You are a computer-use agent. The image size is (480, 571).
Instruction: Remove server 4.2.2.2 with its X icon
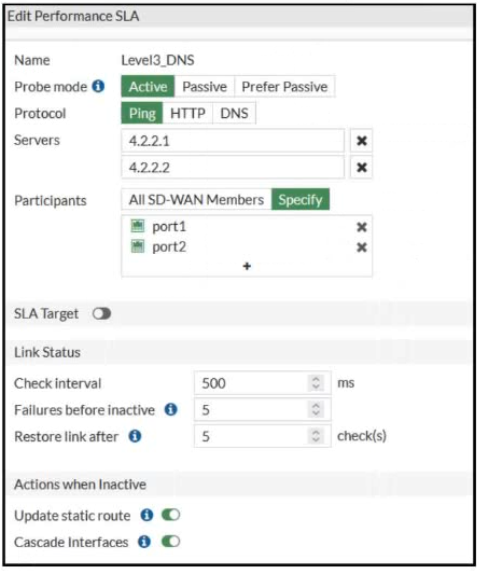coord(361,168)
